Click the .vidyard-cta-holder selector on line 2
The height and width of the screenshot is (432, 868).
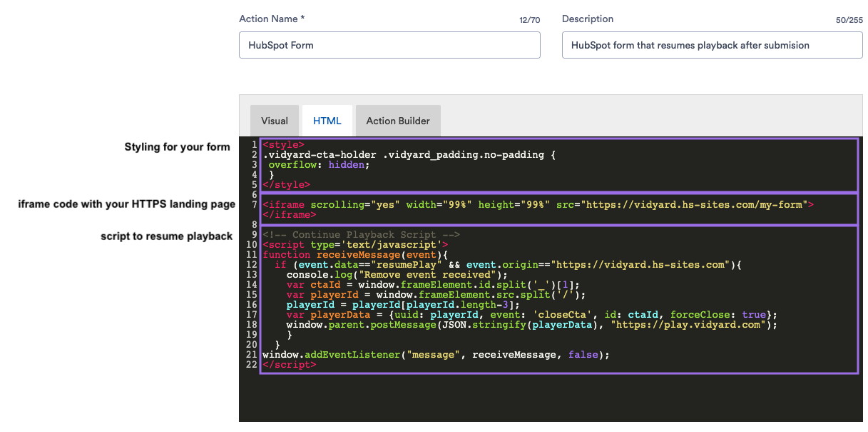tap(319, 155)
